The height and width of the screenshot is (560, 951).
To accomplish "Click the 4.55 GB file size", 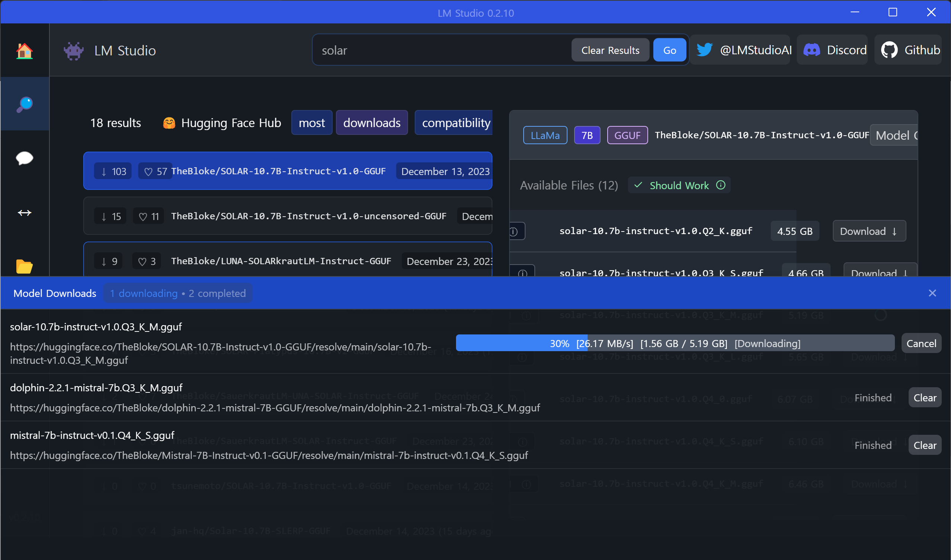I will click(x=795, y=232).
